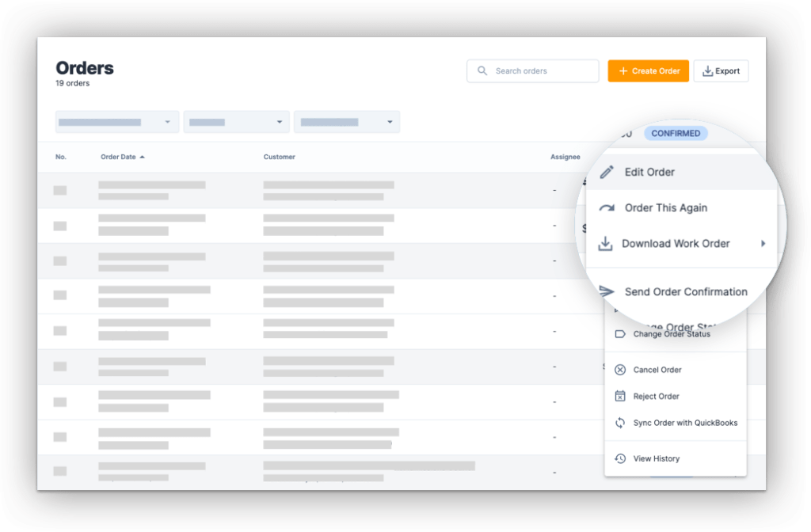
Task: Click the magnifier icon in search box
Action: (482, 70)
